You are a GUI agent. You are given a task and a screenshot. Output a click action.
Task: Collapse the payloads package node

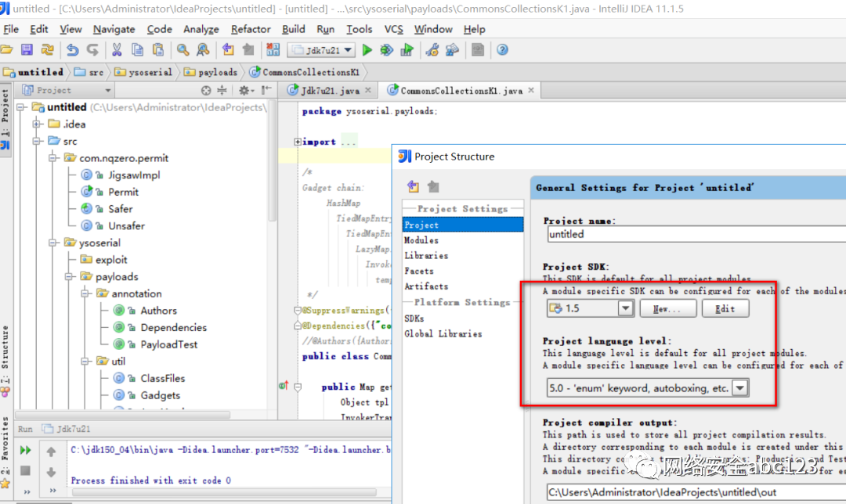tap(69, 276)
